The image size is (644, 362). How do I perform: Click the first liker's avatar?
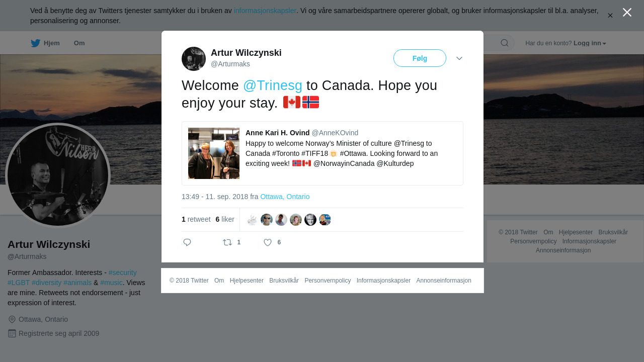click(252, 220)
